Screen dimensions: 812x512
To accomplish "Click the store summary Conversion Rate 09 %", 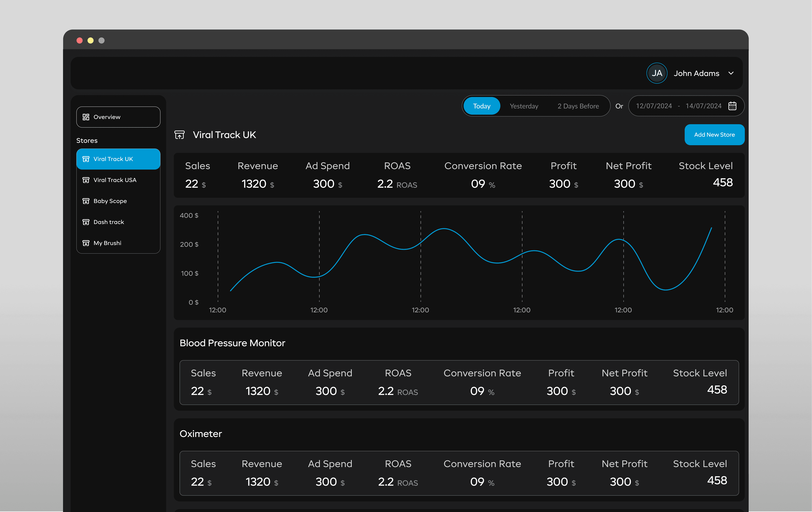I will click(x=483, y=184).
